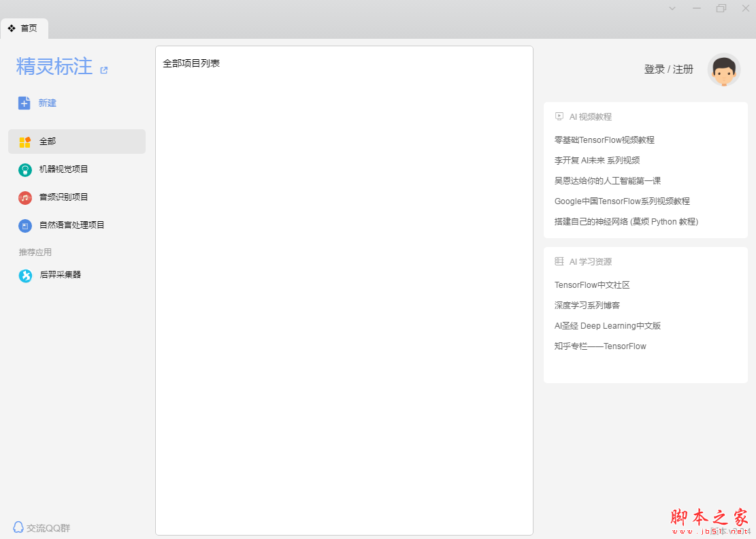
Task: Close the application window
Action: pos(745,8)
